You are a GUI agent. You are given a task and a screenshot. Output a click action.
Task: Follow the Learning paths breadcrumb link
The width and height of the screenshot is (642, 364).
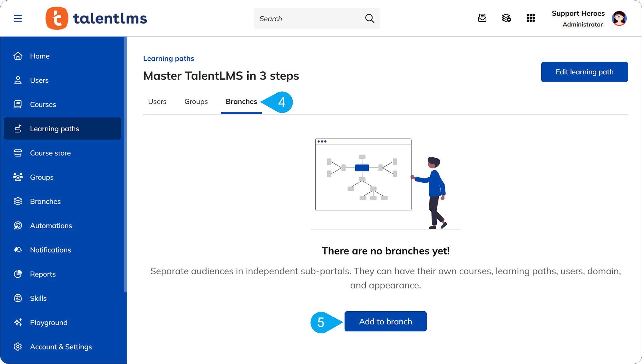point(168,58)
